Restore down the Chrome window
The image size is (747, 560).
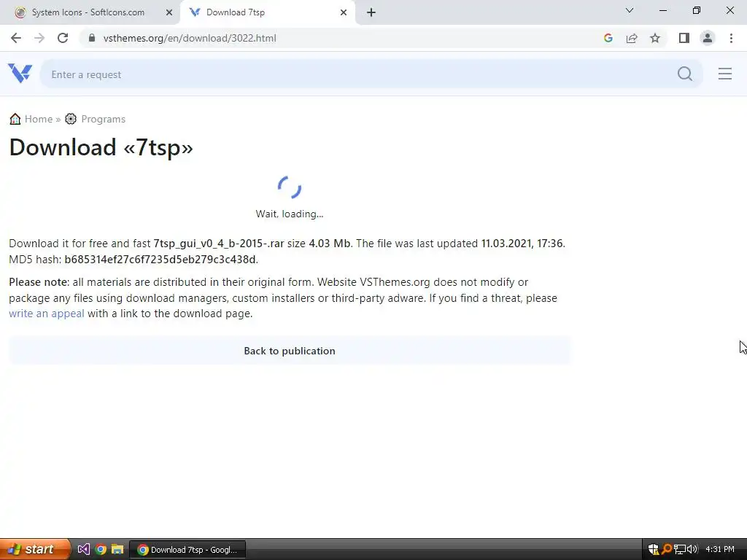point(697,10)
